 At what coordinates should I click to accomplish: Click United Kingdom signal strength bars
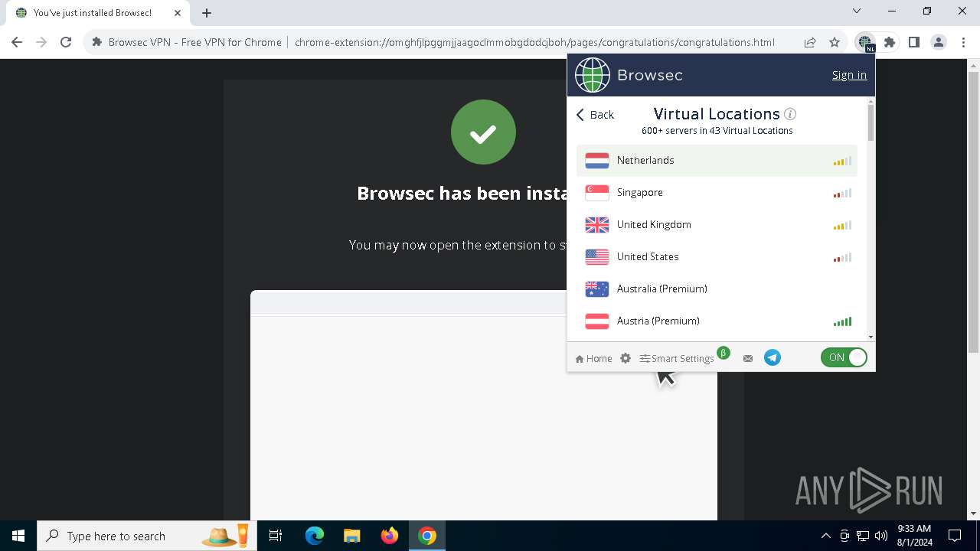(x=842, y=226)
